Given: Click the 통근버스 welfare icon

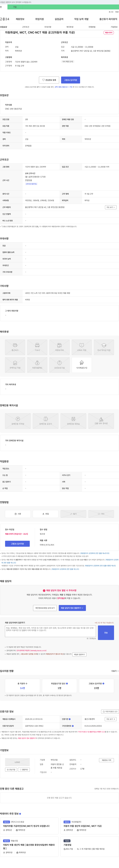Looking at the screenshot, I should pos(15,347).
